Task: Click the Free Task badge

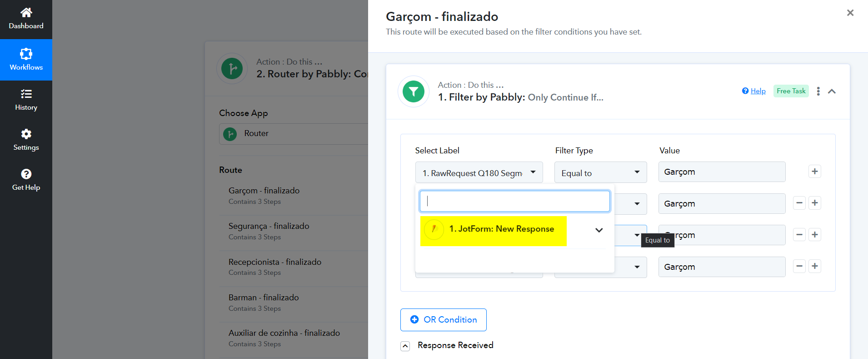Action: [x=791, y=91]
